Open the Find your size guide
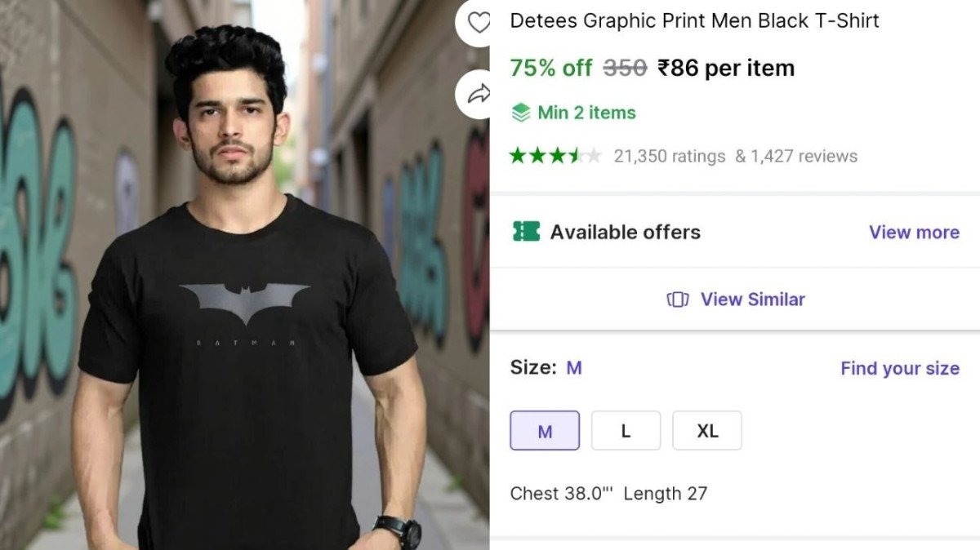The image size is (980, 550). point(899,368)
